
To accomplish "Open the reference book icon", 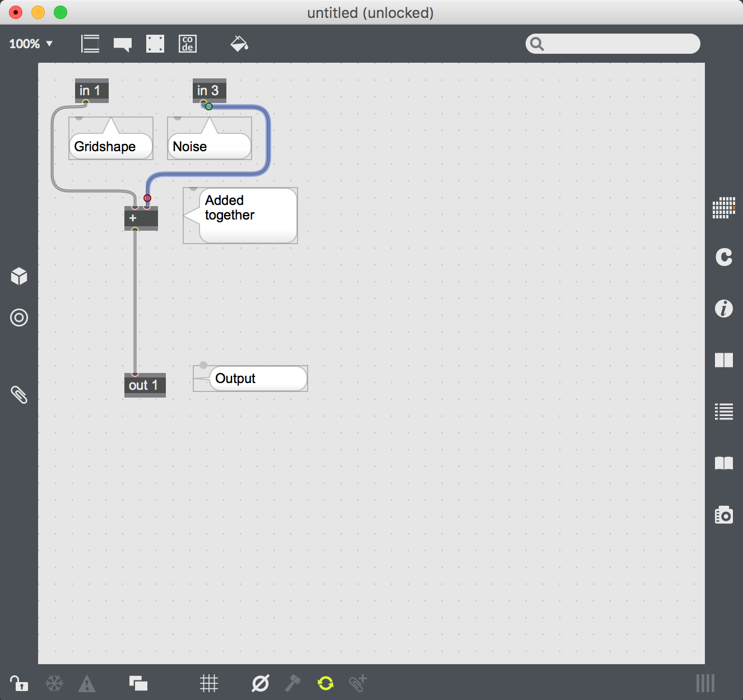I will tap(723, 463).
